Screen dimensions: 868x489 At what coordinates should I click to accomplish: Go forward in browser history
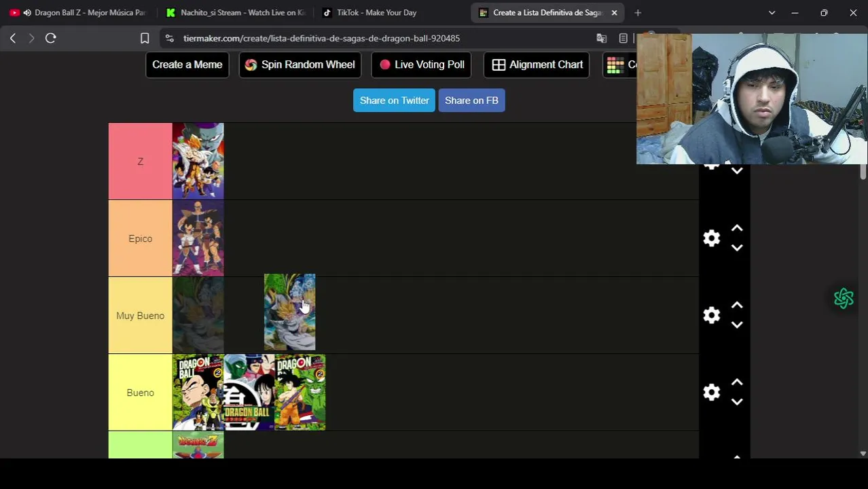[31, 39]
